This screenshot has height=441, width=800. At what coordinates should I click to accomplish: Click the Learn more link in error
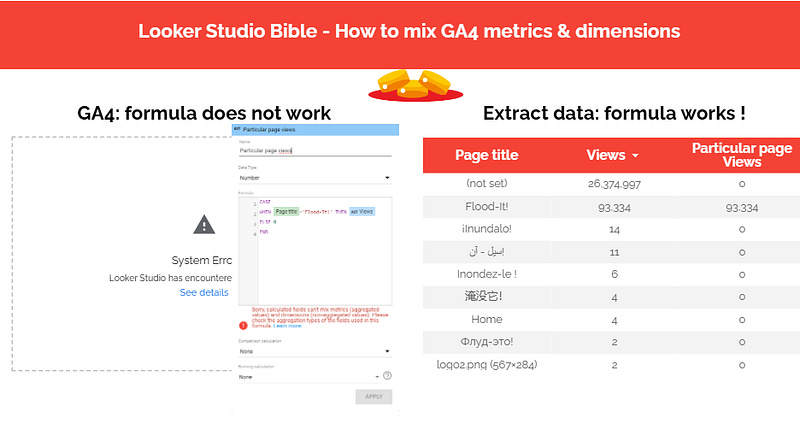287,326
